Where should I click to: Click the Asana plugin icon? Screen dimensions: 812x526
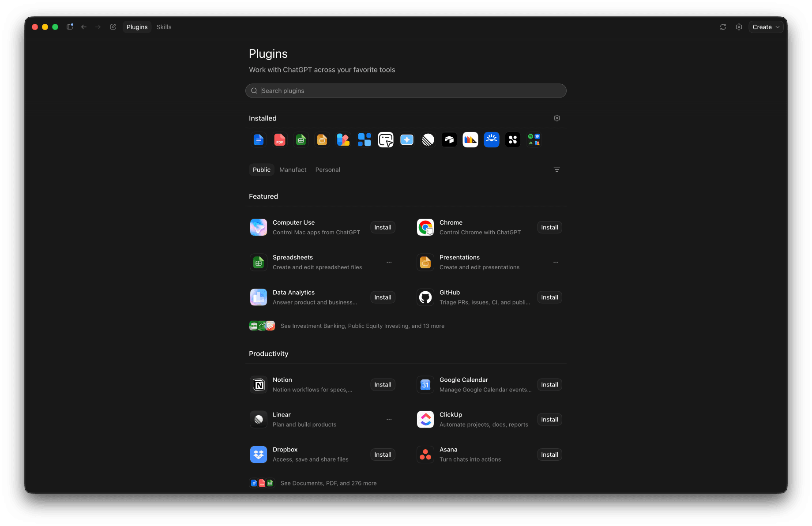tap(425, 455)
